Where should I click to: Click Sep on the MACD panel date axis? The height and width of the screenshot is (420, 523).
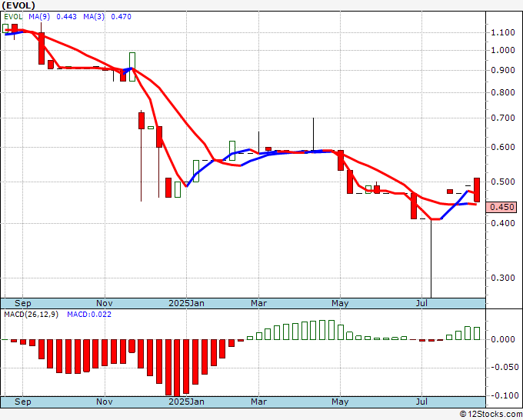click(22, 402)
